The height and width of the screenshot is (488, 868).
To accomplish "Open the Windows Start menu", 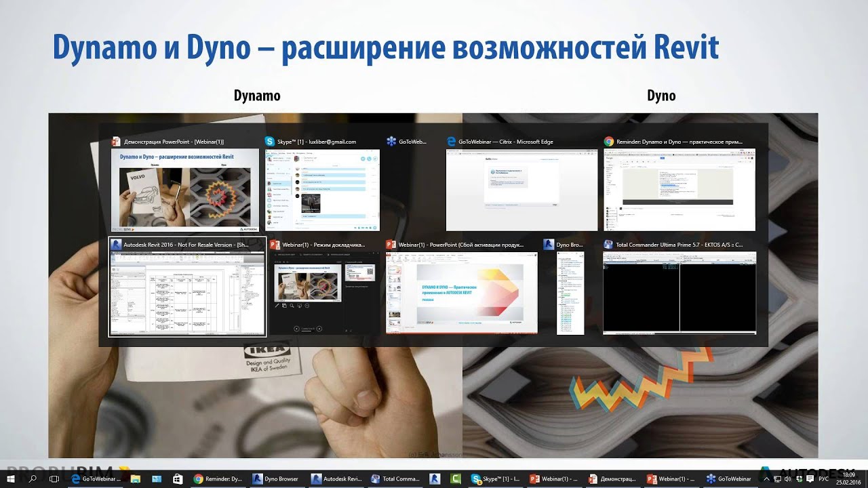I will (x=11, y=479).
